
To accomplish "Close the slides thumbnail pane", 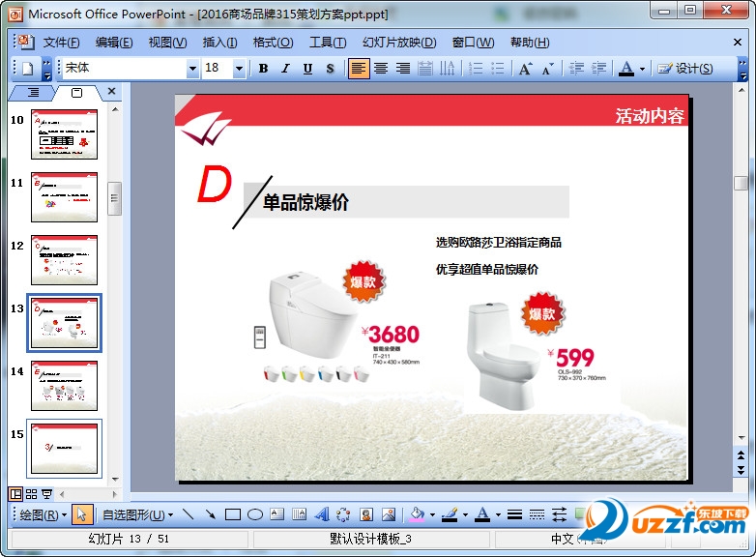I will 111,91.
